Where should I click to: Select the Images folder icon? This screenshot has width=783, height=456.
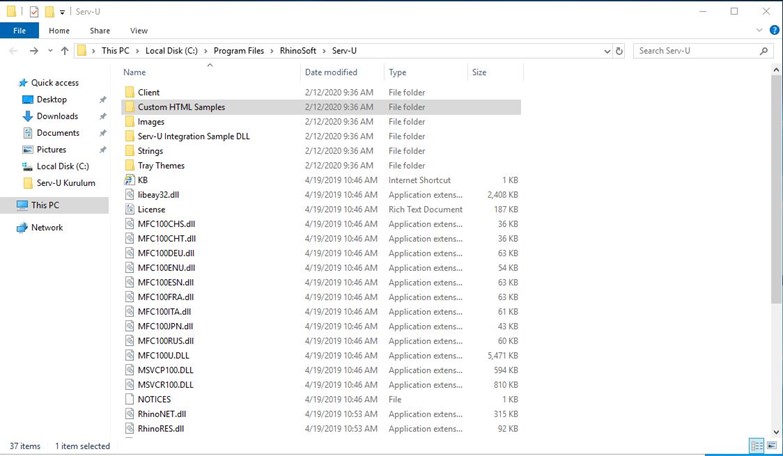(130, 121)
